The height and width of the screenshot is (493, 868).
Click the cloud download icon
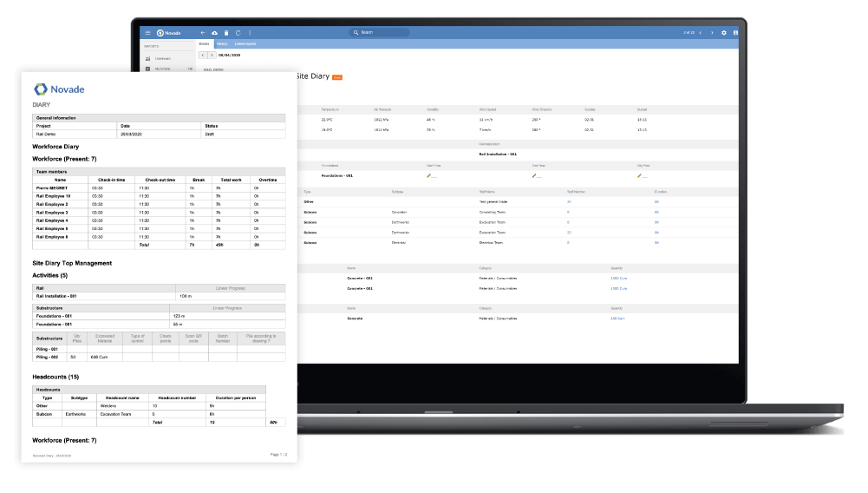(214, 32)
